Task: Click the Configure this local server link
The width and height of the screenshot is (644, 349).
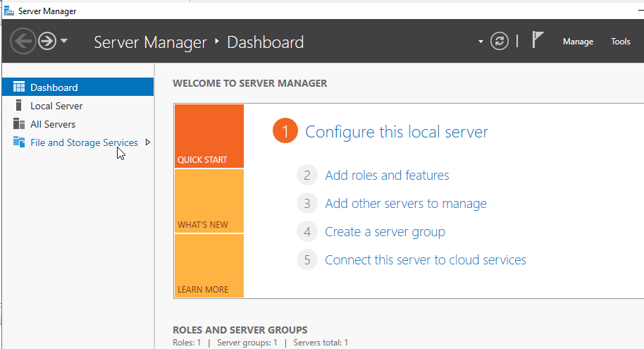Action: point(397,132)
